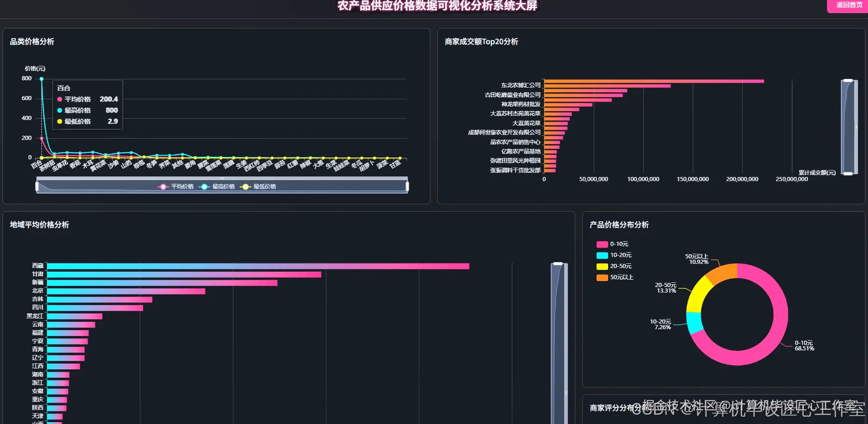The height and width of the screenshot is (424, 868).
Task: Click the 浙江 region label
Action: [x=38, y=383]
